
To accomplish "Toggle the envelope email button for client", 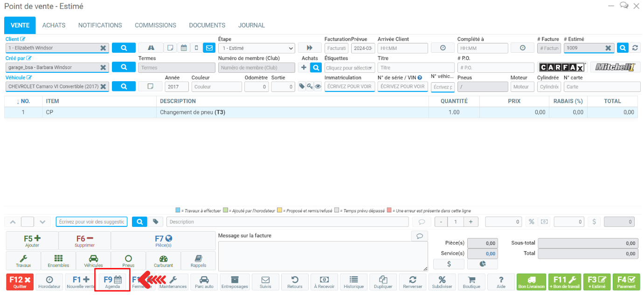I will pos(209,48).
